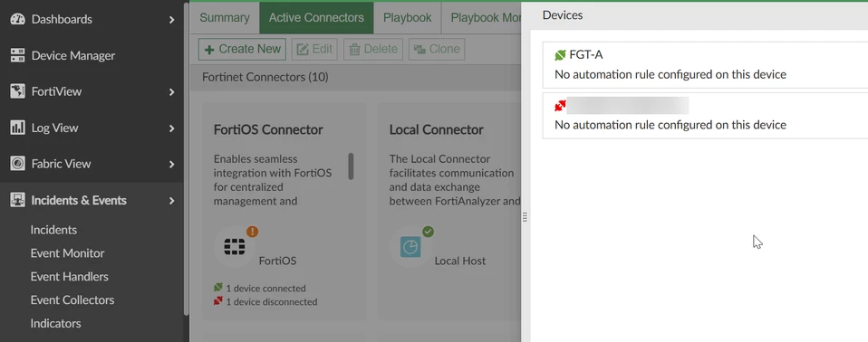Screen dimensions: 868x342
Task: Click the Local Connector card title
Action: pyautogui.click(x=436, y=130)
